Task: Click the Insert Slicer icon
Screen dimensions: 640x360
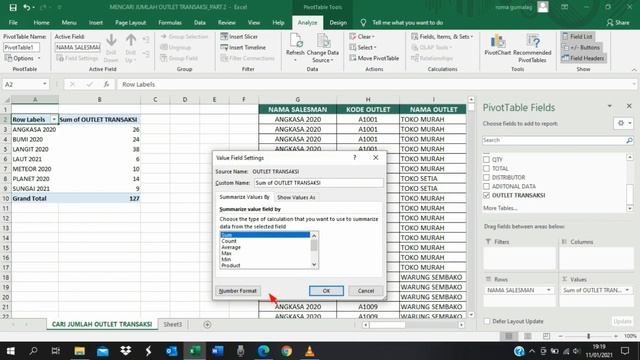Action: 224,36
